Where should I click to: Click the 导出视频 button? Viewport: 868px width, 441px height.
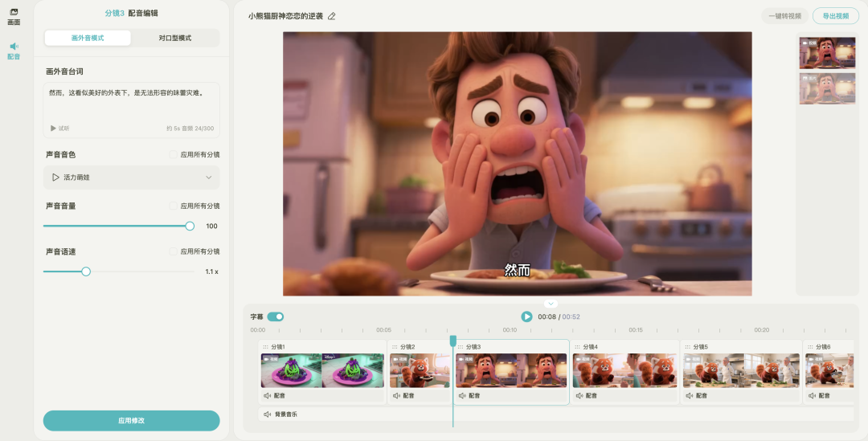click(x=835, y=16)
